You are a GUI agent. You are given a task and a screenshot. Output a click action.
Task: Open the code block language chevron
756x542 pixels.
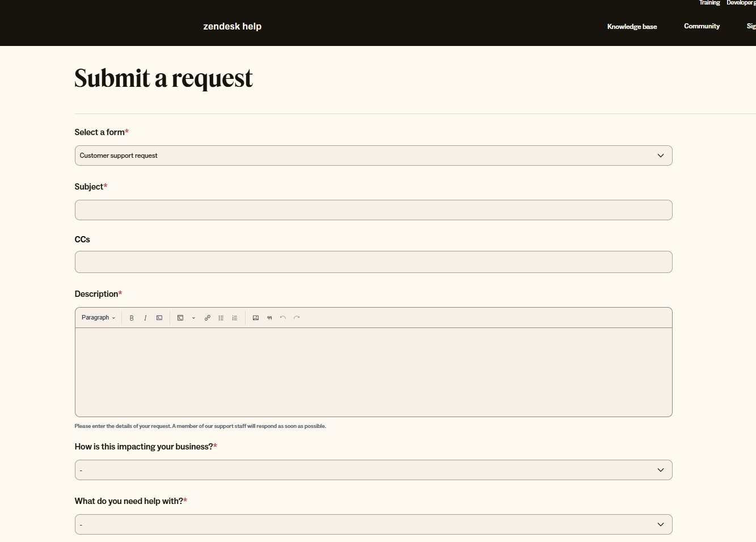(x=193, y=317)
